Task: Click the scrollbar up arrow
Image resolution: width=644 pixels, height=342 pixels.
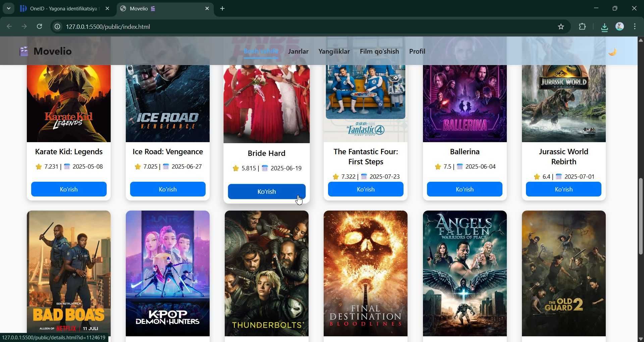Action: (641, 40)
